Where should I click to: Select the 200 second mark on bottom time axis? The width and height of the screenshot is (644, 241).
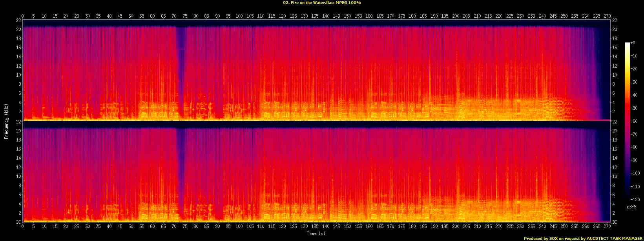point(456,226)
